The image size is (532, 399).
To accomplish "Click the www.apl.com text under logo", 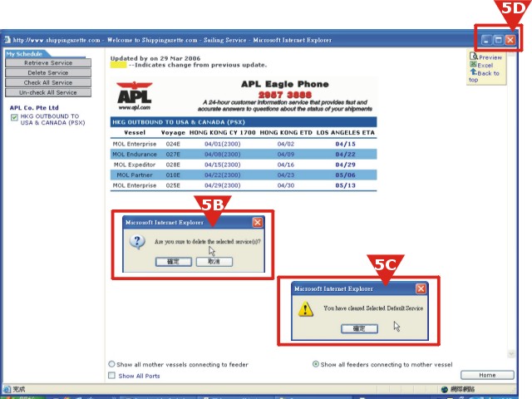I will coord(135,107).
